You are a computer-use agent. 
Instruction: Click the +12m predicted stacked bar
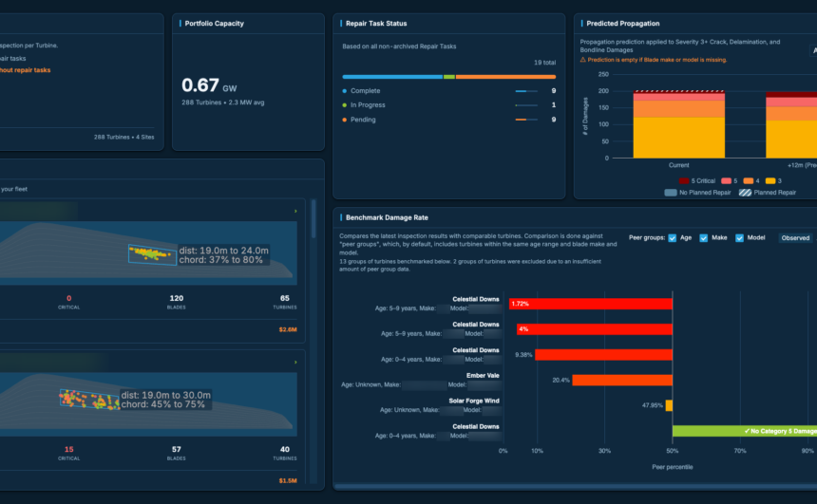(791, 124)
